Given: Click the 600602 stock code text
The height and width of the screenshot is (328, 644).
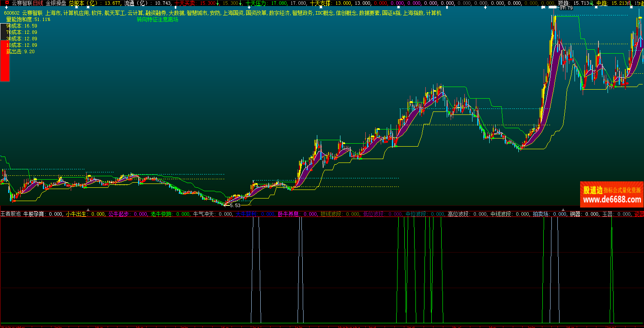Looking at the screenshot, I should [x=11, y=13].
